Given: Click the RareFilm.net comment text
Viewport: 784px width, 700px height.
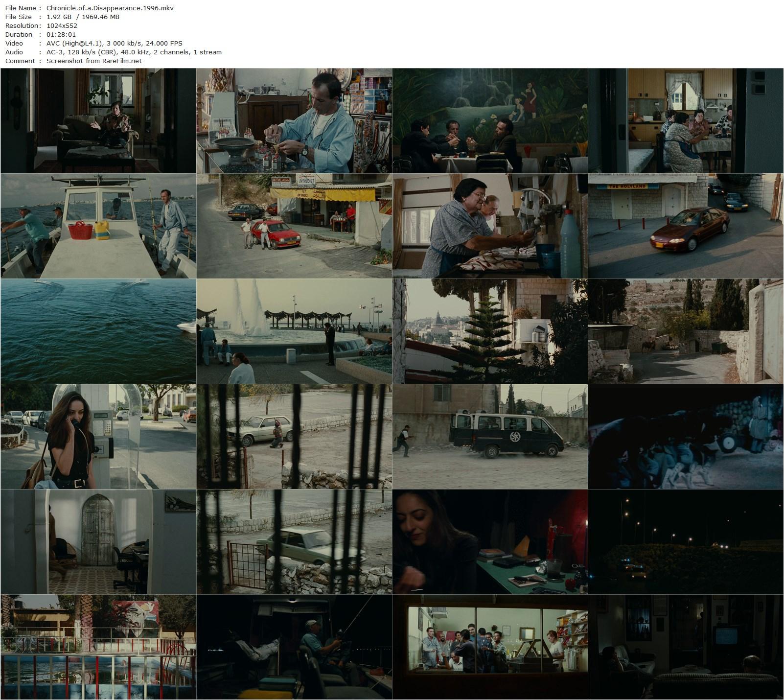Looking at the screenshot, I should [94, 61].
